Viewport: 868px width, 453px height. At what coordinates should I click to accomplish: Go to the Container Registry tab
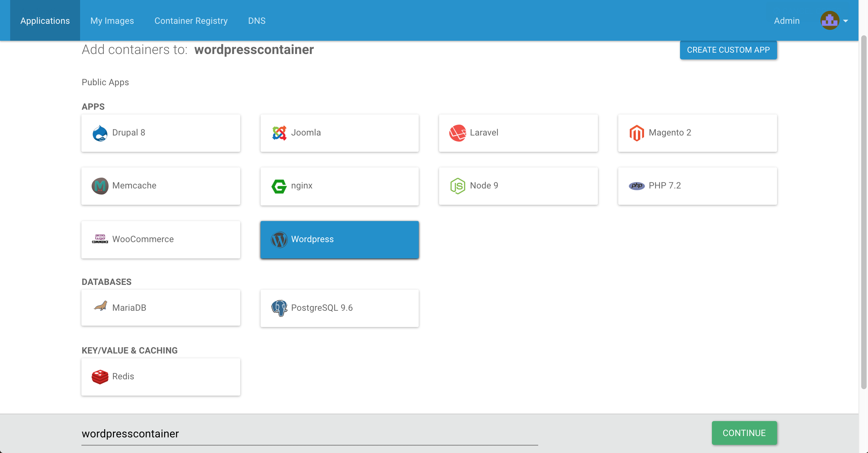pyautogui.click(x=191, y=21)
